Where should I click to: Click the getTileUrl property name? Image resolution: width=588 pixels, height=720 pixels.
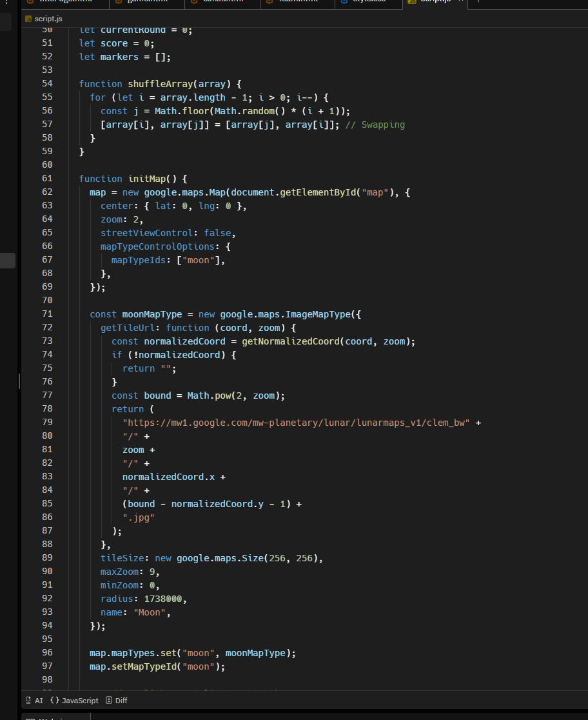coord(128,328)
